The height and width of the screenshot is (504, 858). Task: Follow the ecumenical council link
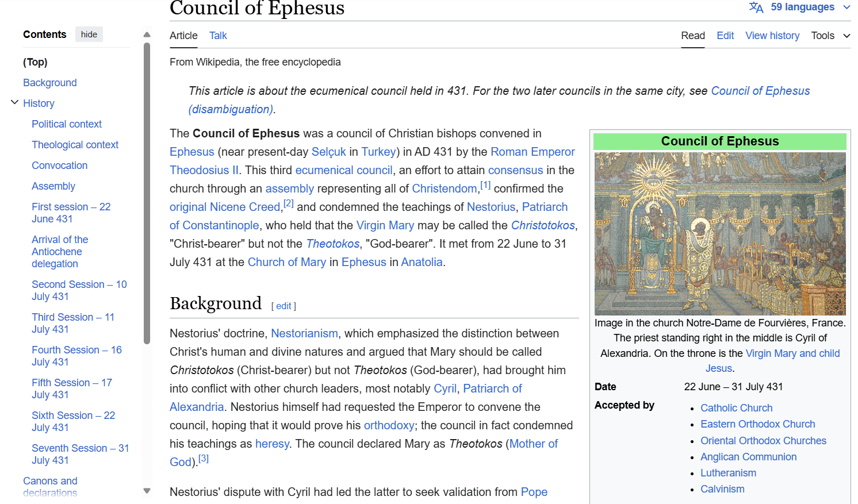pyautogui.click(x=344, y=170)
